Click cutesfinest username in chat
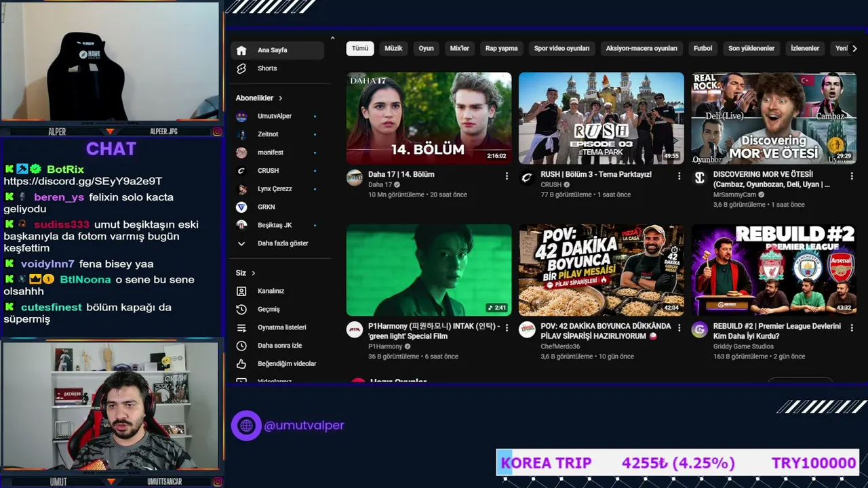The width and height of the screenshot is (868, 488). point(51,308)
